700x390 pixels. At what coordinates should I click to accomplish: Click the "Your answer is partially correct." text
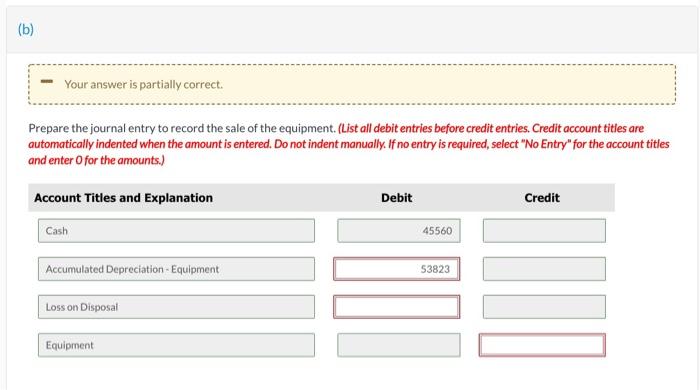tap(143, 84)
